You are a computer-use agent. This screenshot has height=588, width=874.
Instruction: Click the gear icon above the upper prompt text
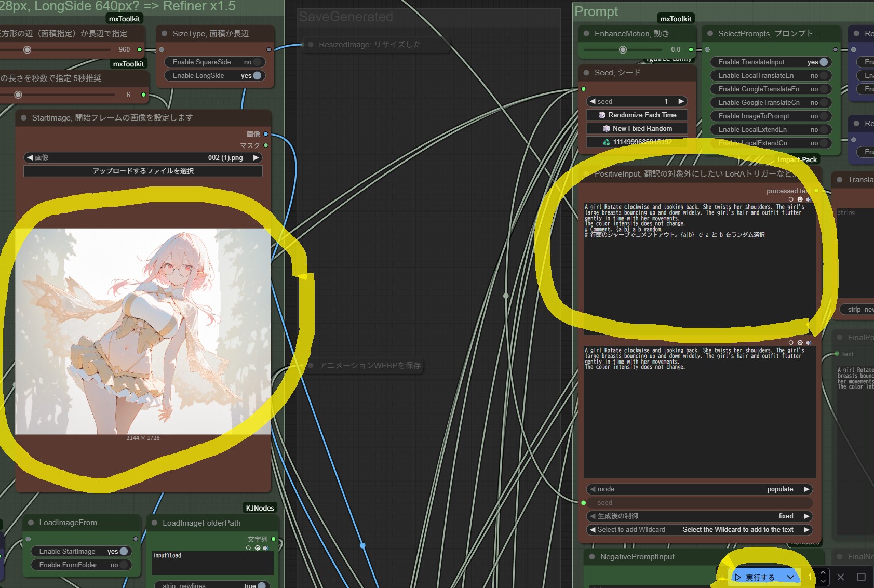800,199
